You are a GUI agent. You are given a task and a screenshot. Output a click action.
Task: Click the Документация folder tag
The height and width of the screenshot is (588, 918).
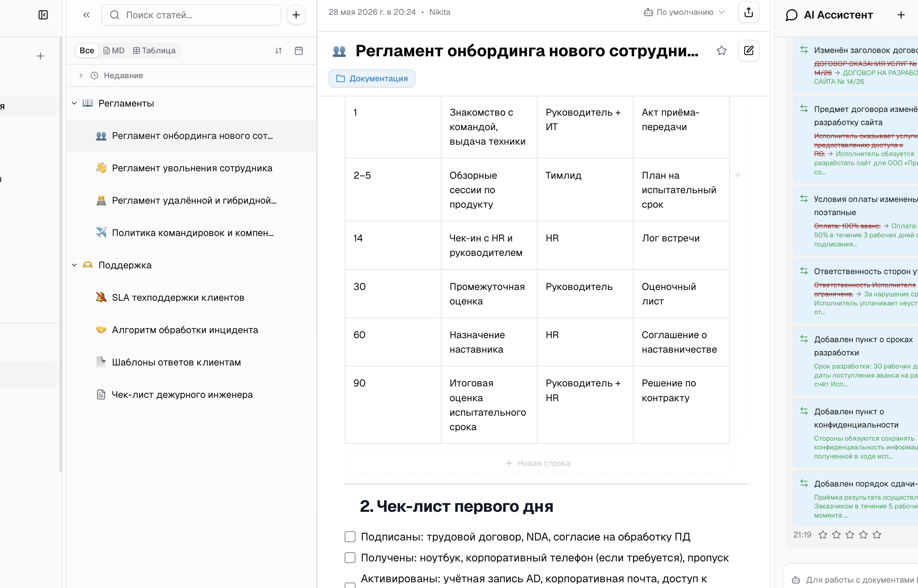click(372, 78)
